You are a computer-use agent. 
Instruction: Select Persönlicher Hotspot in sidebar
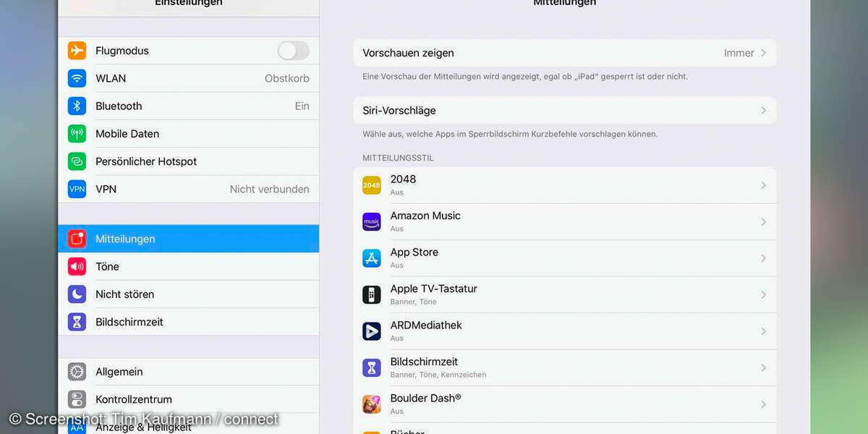[188, 161]
